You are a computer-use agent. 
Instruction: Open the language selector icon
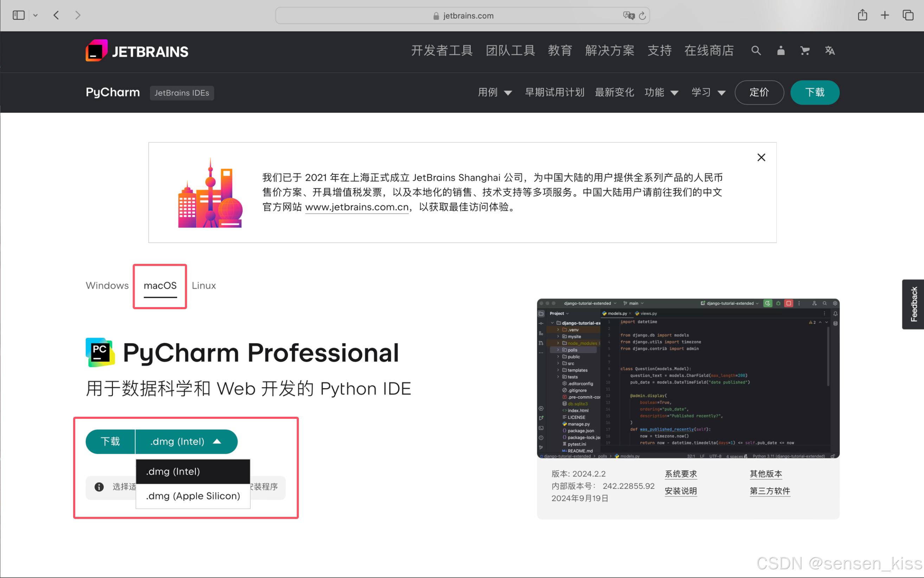[829, 51]
